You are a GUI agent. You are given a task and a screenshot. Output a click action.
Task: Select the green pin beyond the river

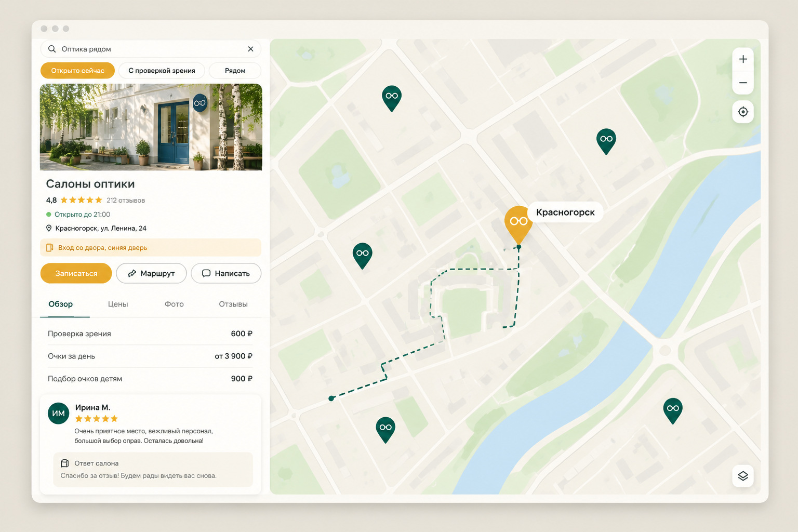[673, 410]
